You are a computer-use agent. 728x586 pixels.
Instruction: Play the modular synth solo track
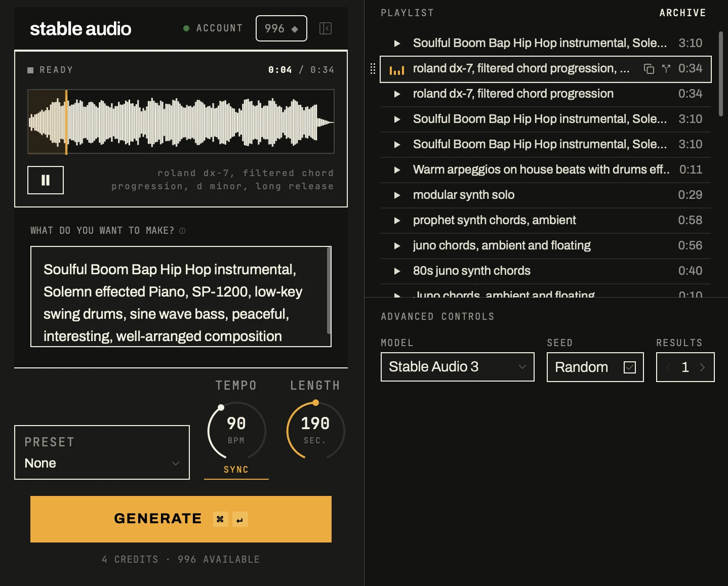coord(397,195)
